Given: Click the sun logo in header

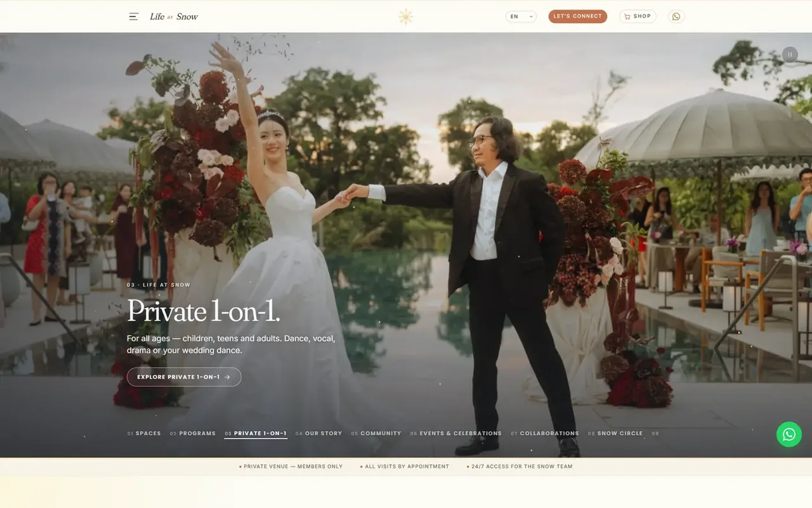Looking at the screenshot, I should [406, 17].
